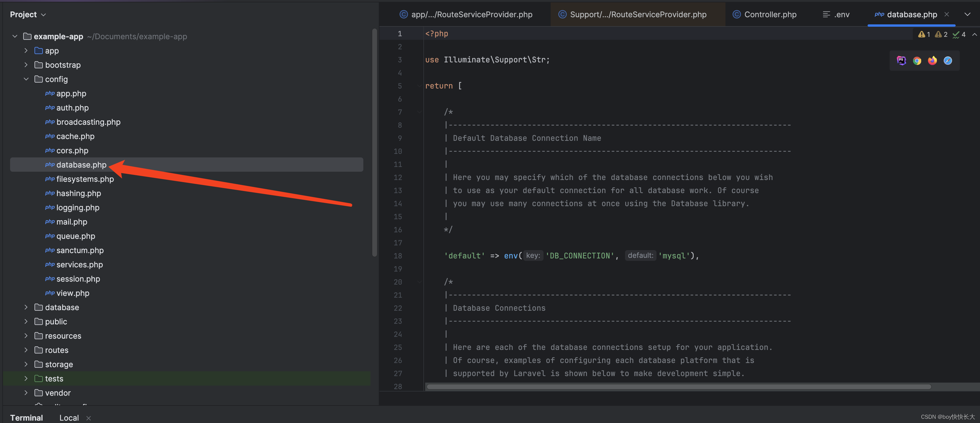
Task: Open the Project view dropdown
Action: (x=43, y=15)
